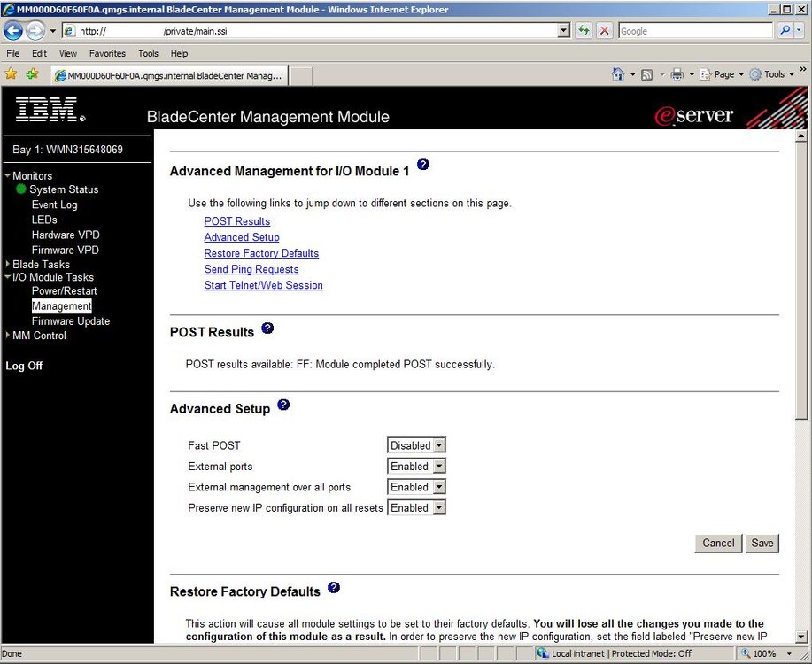Expand the Blade Tasks section
Viewport: 812px width, 664px height.
pyautogui.click(x=8, y=264)
